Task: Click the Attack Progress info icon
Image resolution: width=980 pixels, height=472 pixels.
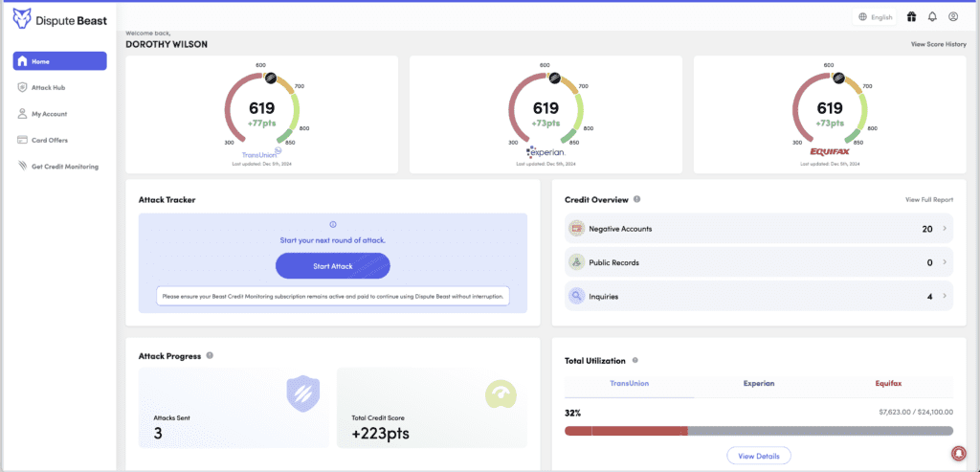Action: click(x=210, y=356)
